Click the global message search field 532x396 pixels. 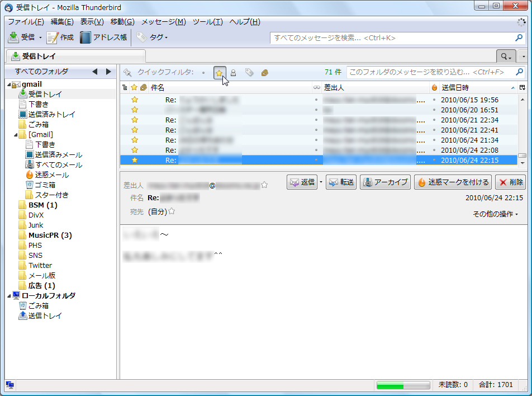pos(391,38)
